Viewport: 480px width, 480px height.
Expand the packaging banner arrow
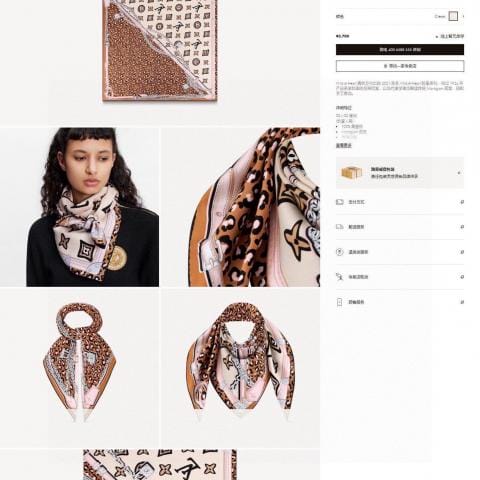point(459,173)
